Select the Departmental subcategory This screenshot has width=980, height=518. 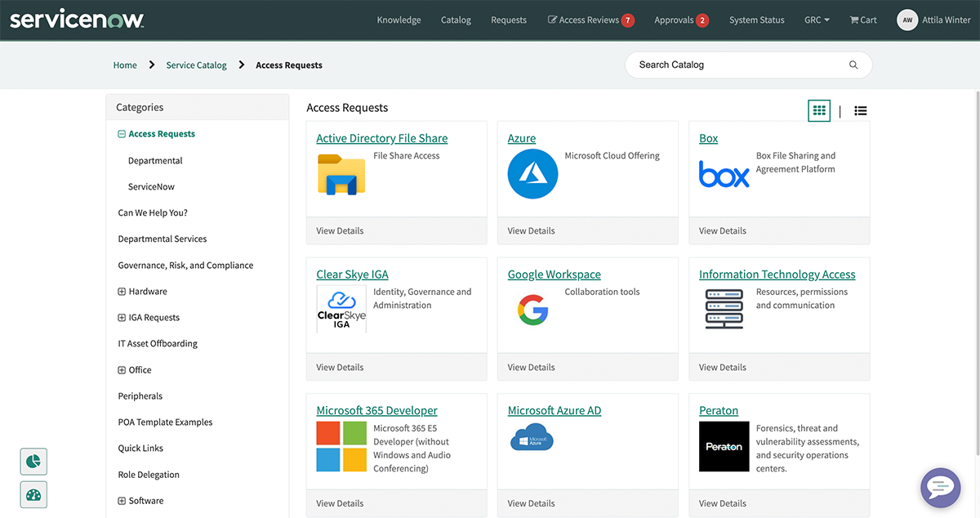point(155,161)
